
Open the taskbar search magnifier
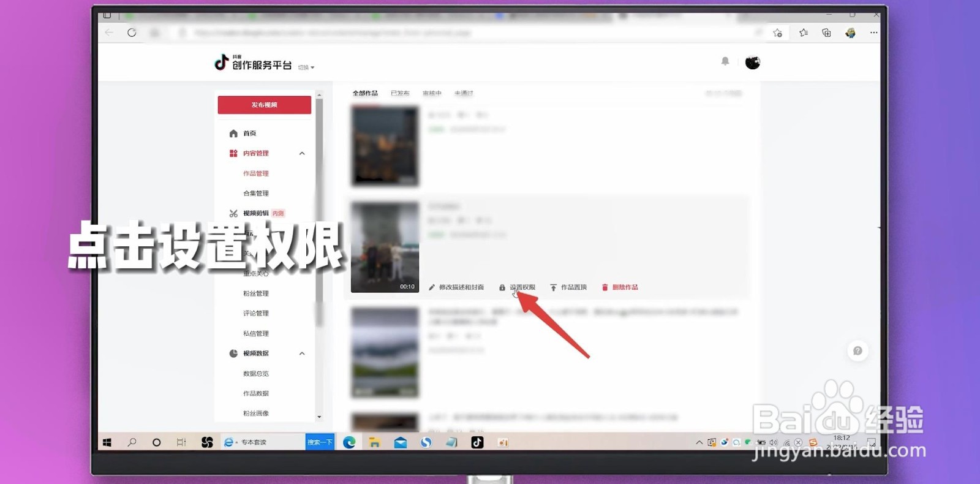click(x=132, y=442)
